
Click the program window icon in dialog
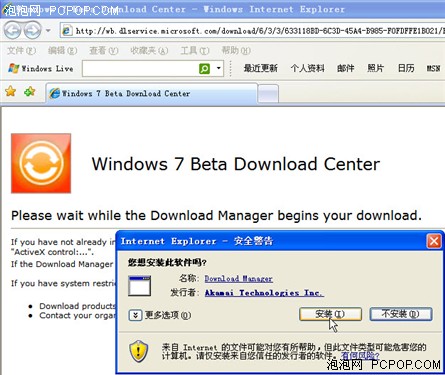tap(139, 286)
